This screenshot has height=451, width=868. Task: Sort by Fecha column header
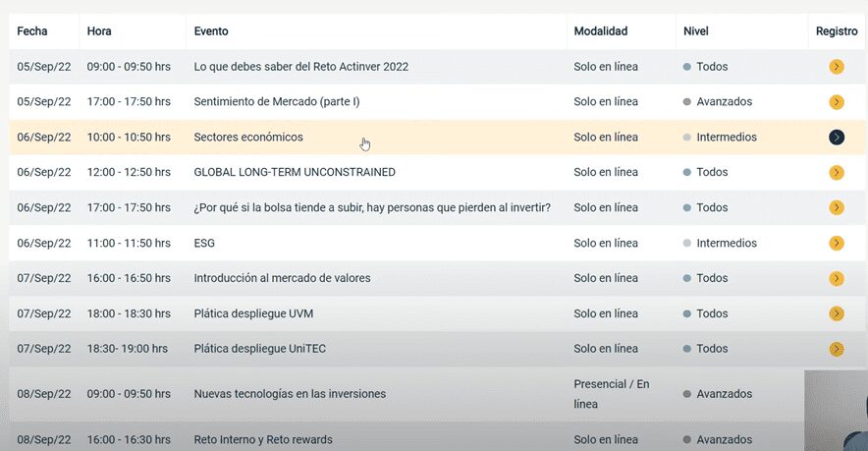coord(32,31)
